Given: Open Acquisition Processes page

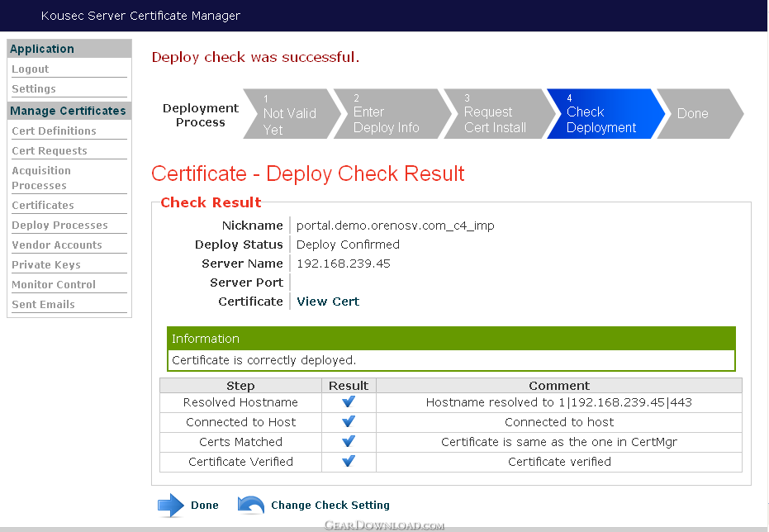Looking at the screenshot, I should [x=41, y=178].
